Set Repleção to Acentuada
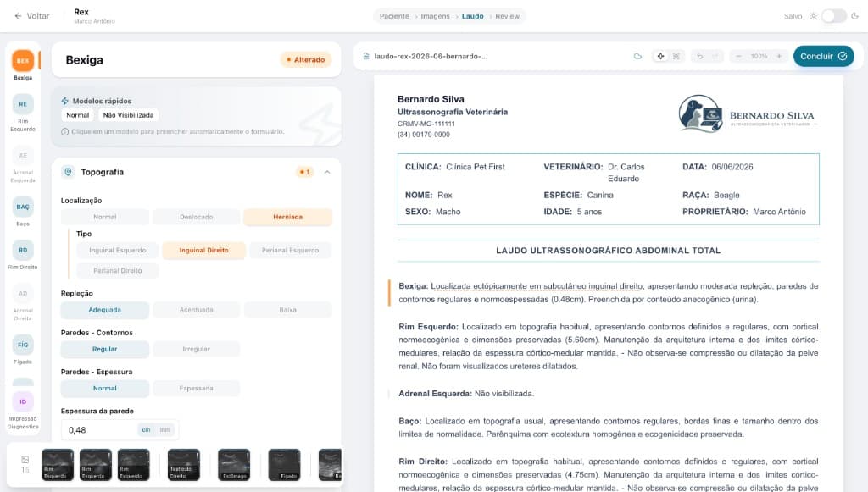This screenshot has width=868, height=492. [197, 310]
